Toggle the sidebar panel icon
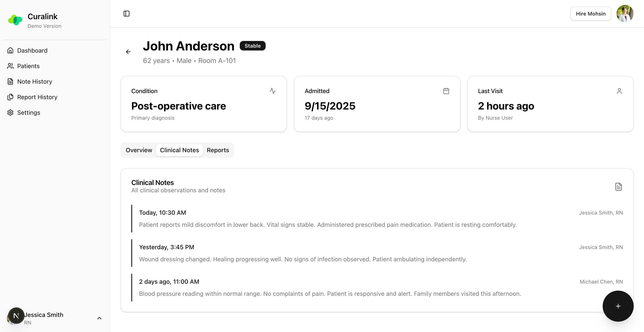This screenshot has height=332, width=644. click(127, 14)
